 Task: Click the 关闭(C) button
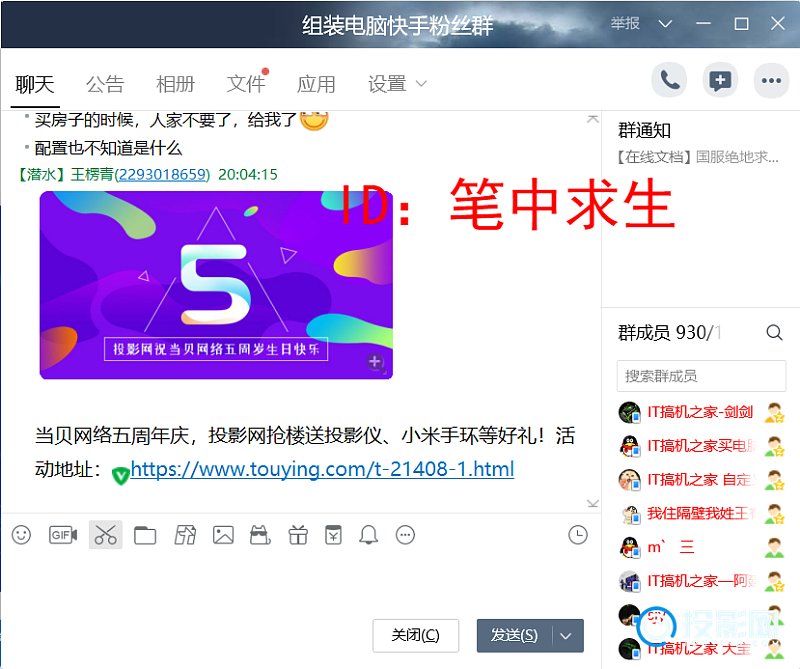tap(415, 635)
